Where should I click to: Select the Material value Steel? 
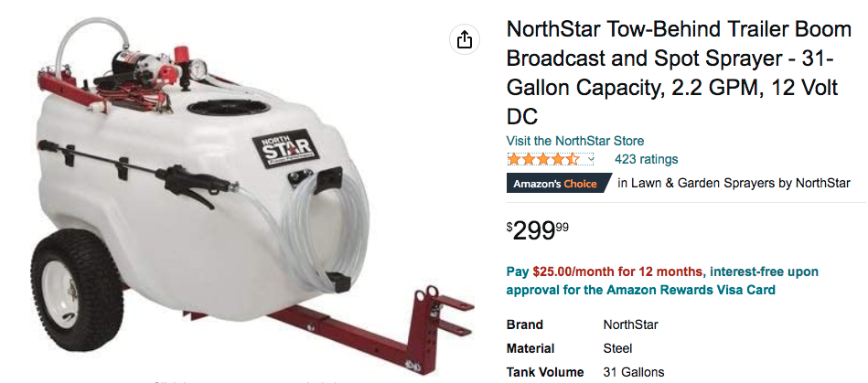(617, 348)
